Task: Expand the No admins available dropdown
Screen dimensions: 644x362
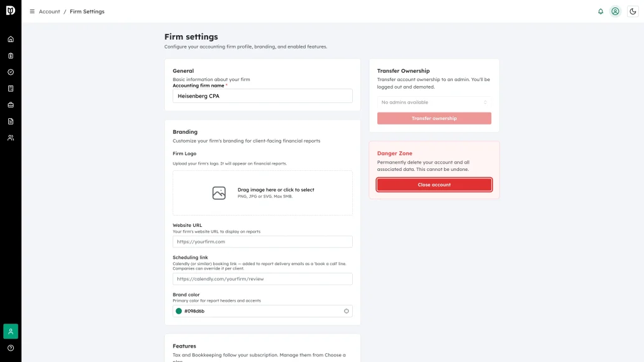Action: point(434,102)
